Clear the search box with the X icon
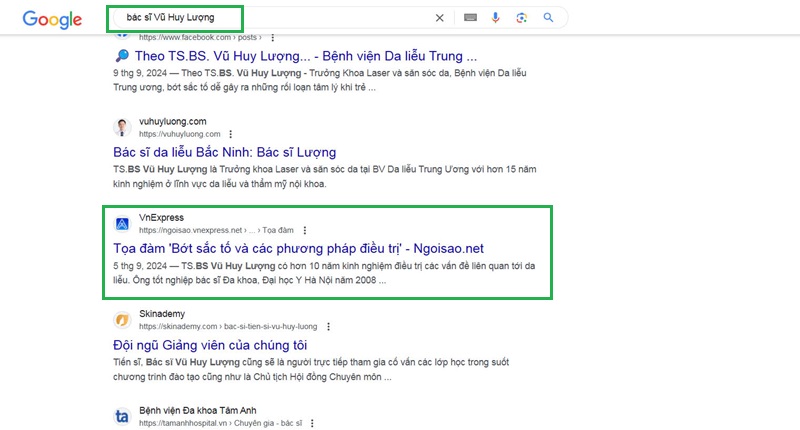The width and height of the screenshot is (800, 430). pos(440,18)
